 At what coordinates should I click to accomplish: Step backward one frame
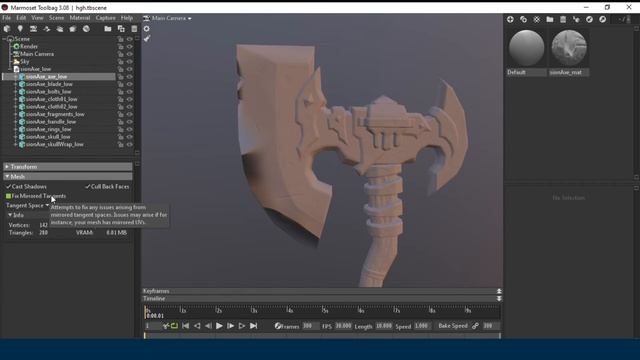coord(208,326)
